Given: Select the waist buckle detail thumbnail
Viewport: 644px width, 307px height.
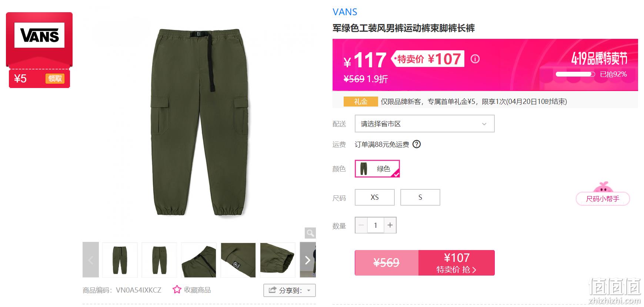Looking at the screenshot, I should [x=199, y=260].
